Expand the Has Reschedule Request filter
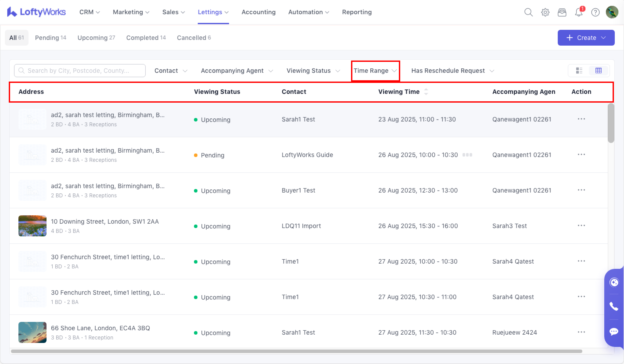 point(452,71)
